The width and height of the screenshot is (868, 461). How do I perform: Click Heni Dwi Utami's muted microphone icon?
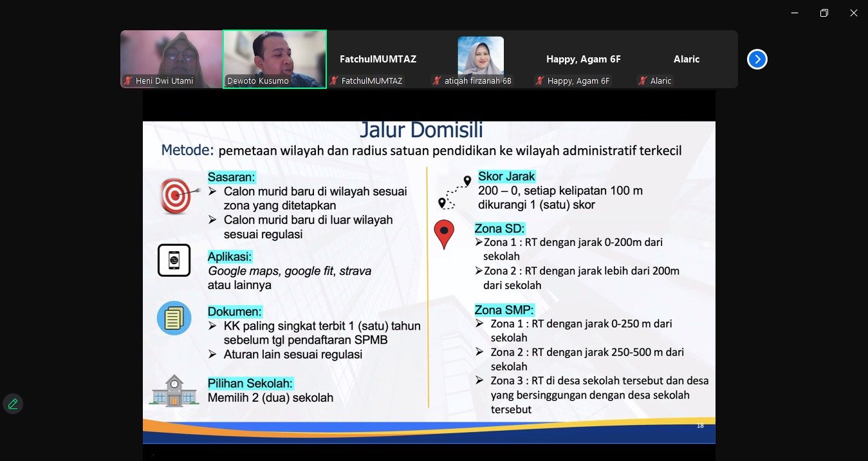tap(129, 81)
